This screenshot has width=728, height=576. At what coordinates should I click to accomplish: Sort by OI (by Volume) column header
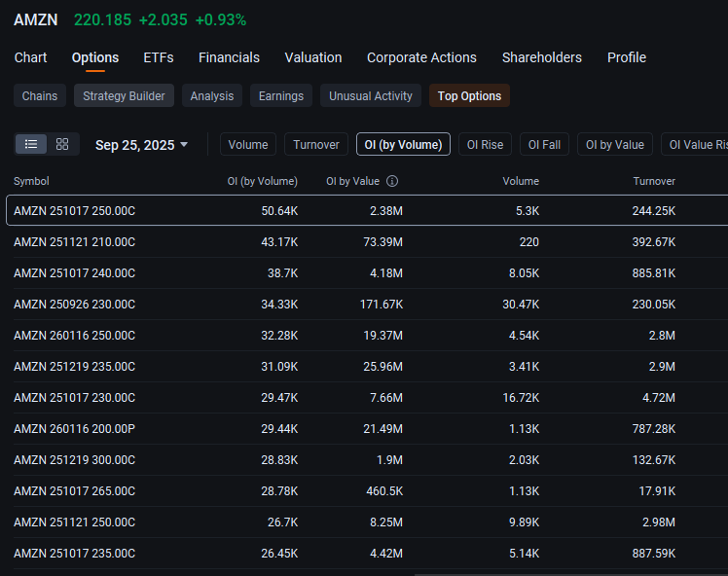[263, 181]
